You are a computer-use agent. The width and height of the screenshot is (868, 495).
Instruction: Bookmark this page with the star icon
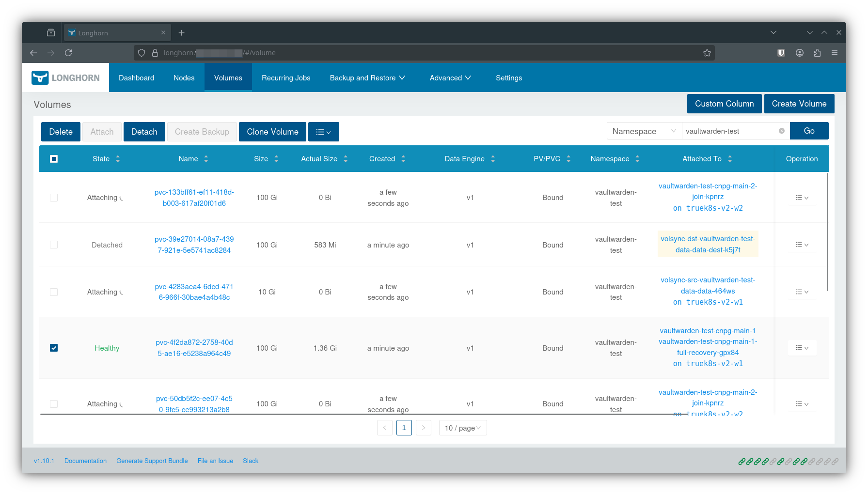coord(707,53)
